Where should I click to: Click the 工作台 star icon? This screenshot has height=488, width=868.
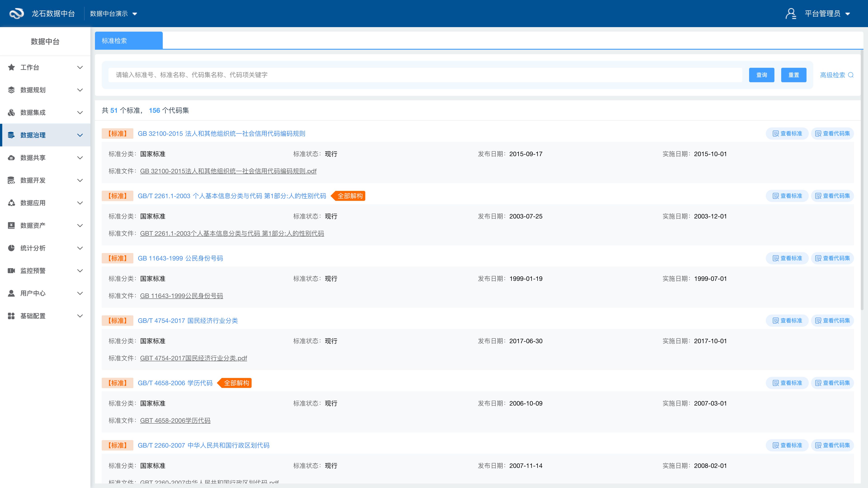(x=12, y=67)
